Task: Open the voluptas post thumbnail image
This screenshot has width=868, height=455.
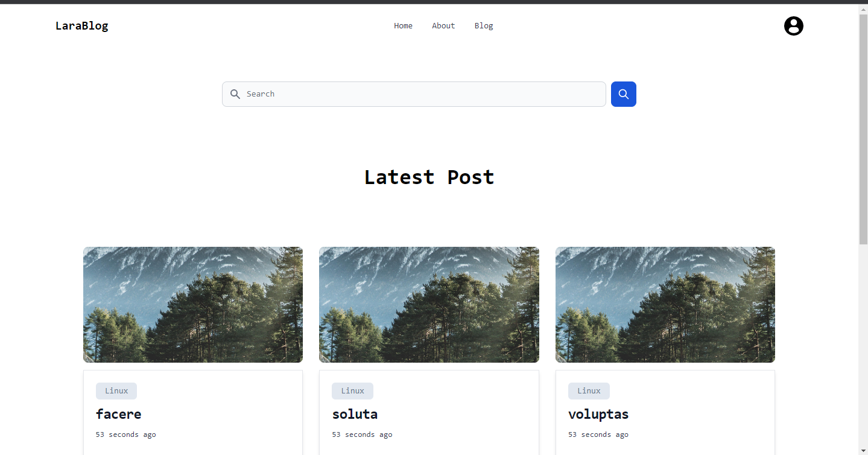Action: click(665, 305)
